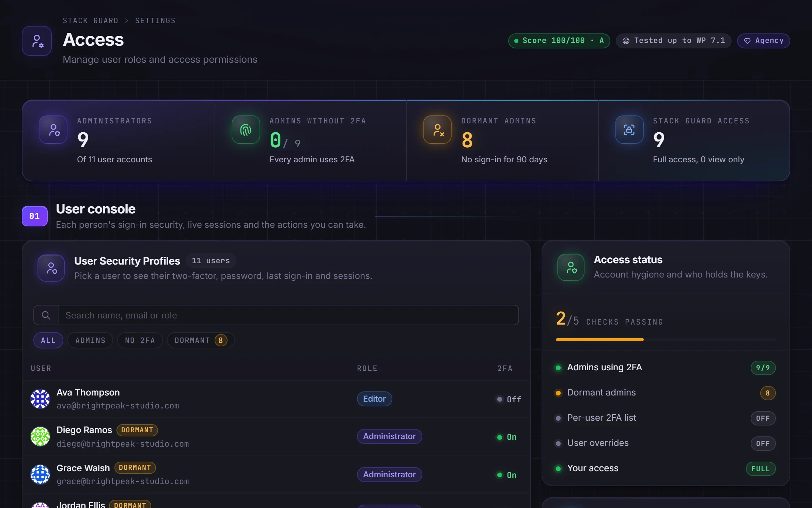
Task: Click Diego Ramos's Administrator role badge
Action: click(x=389, y=436)
